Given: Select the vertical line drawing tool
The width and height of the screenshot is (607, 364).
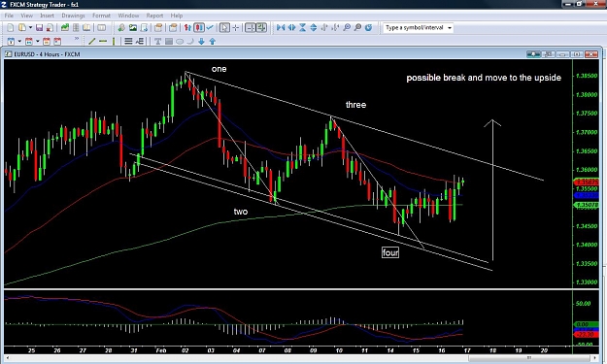Looking at the screenshot, I should (114, 41).
